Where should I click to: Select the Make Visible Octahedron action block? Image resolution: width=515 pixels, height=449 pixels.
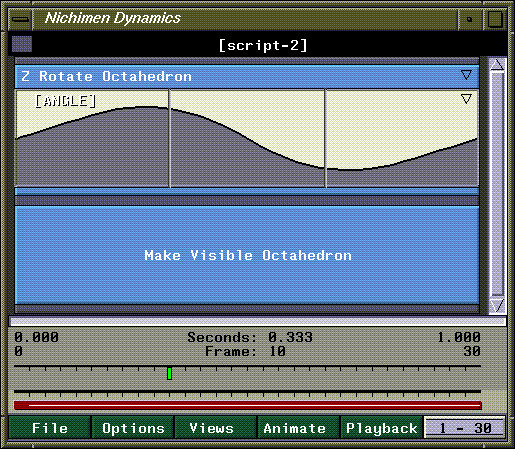click(247, 255)
